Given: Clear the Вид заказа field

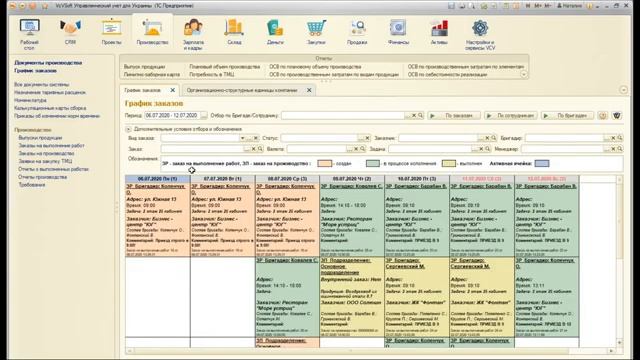Looking at the screenshot, I should pyautogui.click(x=256, y=138).
